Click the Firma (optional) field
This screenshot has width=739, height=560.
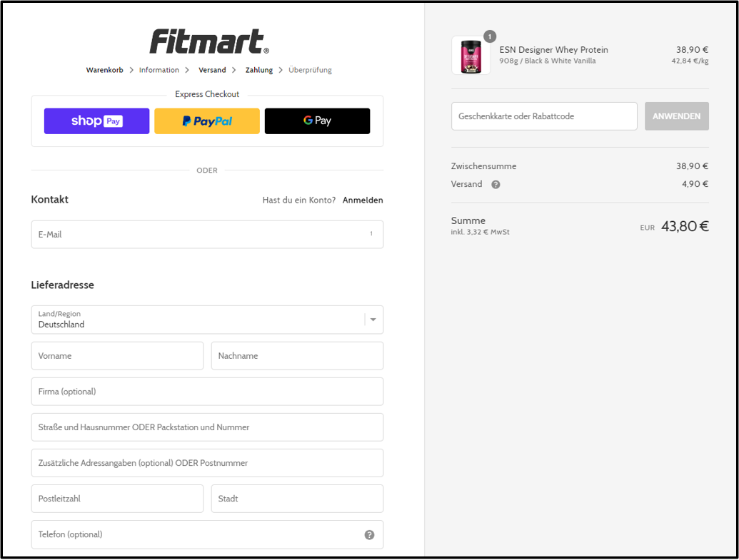point(207,392)
